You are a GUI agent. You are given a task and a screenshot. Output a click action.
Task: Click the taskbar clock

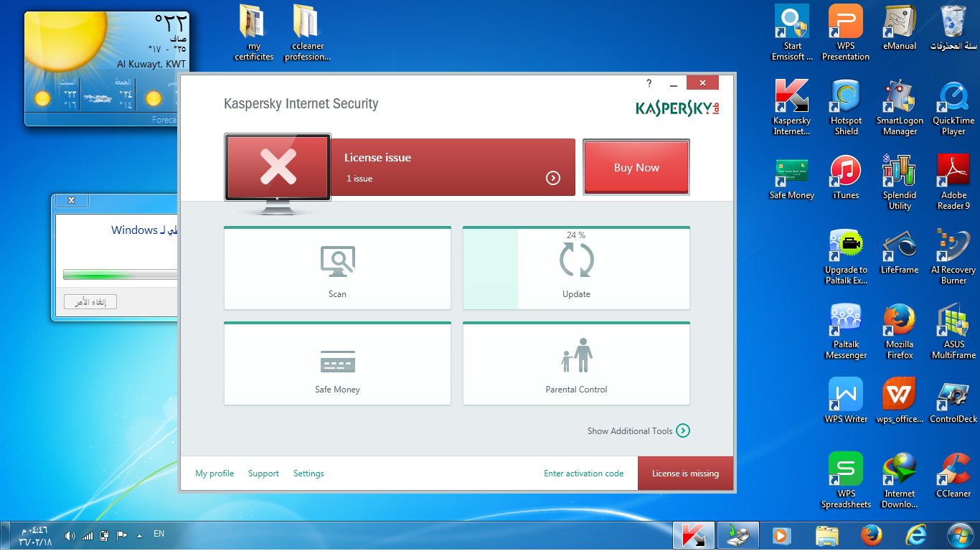tap(36, 536)
